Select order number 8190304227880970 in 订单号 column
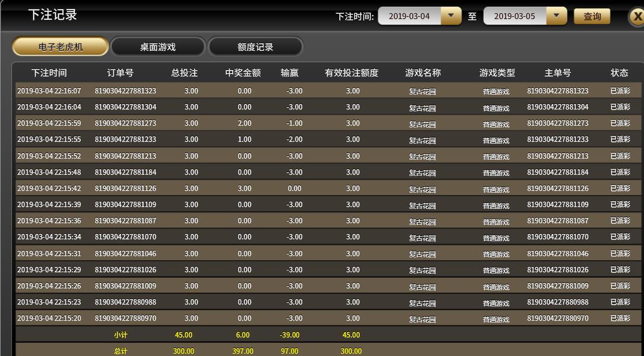The height and width of the screenshot is (356, 644). pos(125,318)
